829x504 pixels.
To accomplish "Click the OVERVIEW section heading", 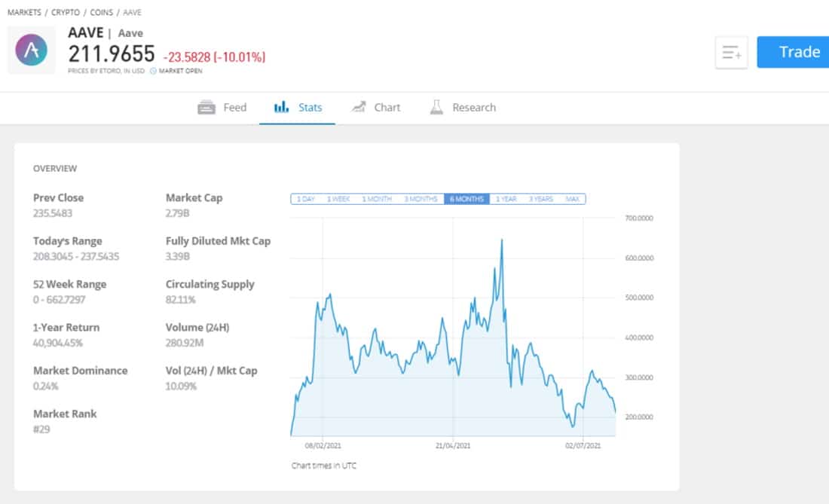I will [55, 169].
